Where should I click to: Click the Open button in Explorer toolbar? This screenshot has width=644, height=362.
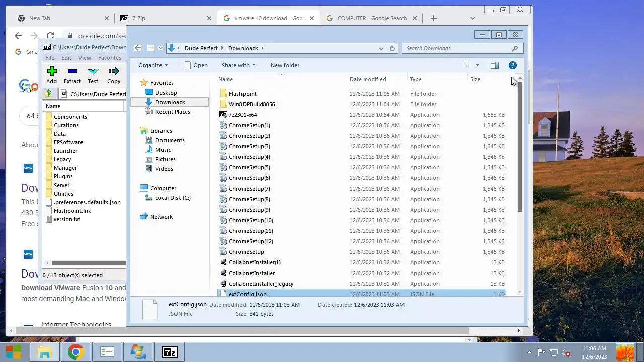(196, 65)
